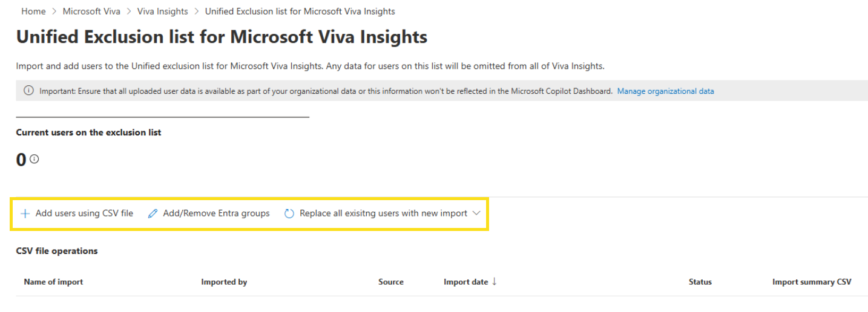
Task: Open Viva Insights breadcrumb item
Action: [x=162, y=11]
